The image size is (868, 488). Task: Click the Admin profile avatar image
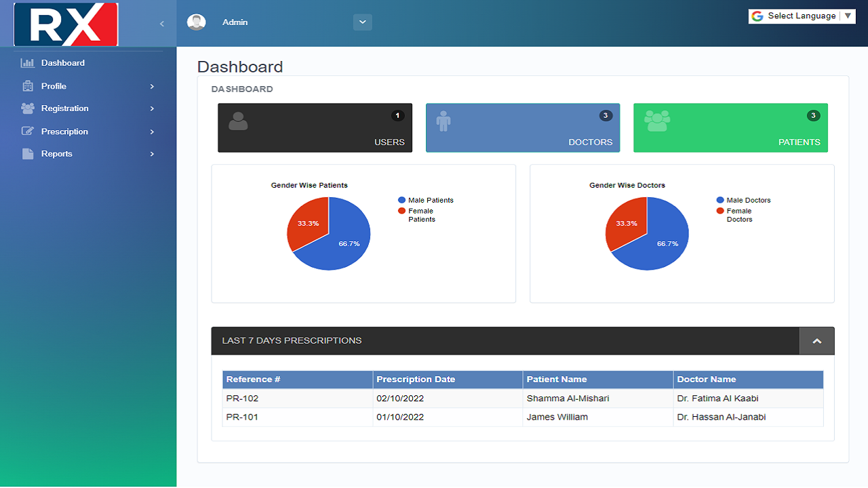(196, 22)
